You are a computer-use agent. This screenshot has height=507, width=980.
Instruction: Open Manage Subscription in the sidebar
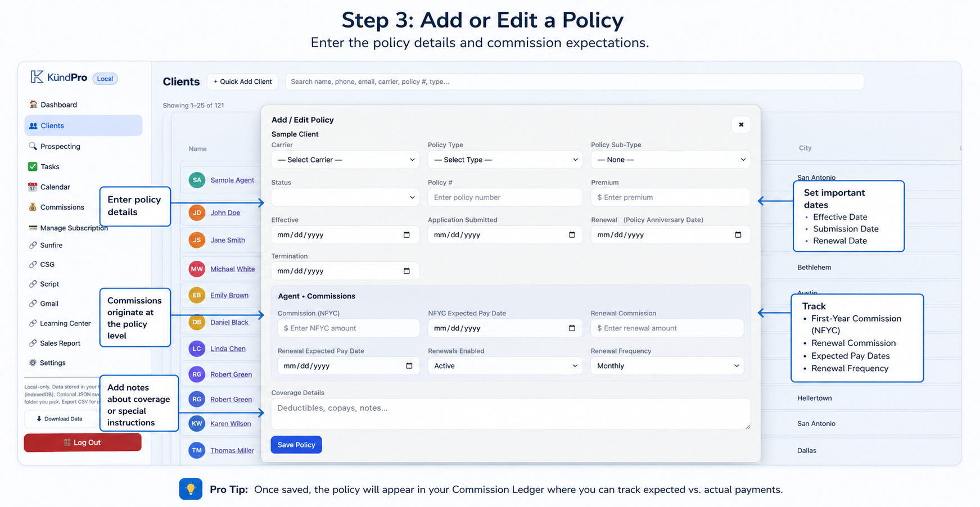click(x=74, y=228)
